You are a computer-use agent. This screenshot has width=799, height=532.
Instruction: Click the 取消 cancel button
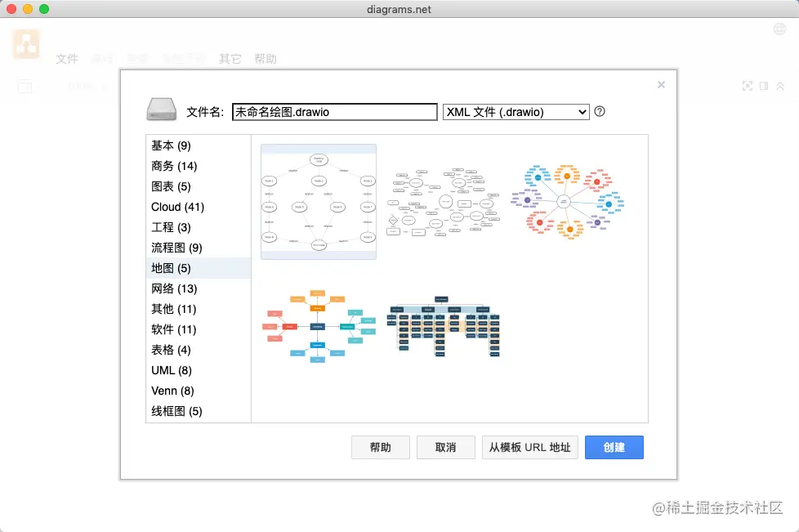(x=445, y=447)
